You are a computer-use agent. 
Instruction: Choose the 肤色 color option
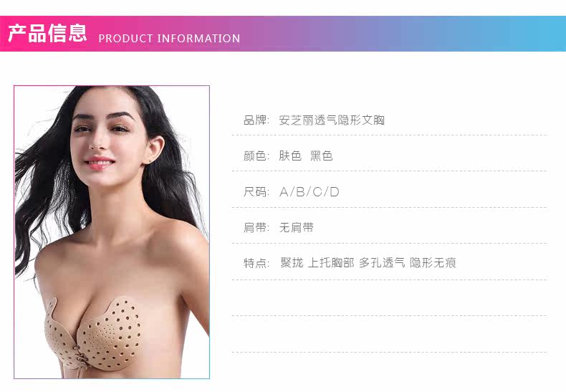(x=290, y=156)
